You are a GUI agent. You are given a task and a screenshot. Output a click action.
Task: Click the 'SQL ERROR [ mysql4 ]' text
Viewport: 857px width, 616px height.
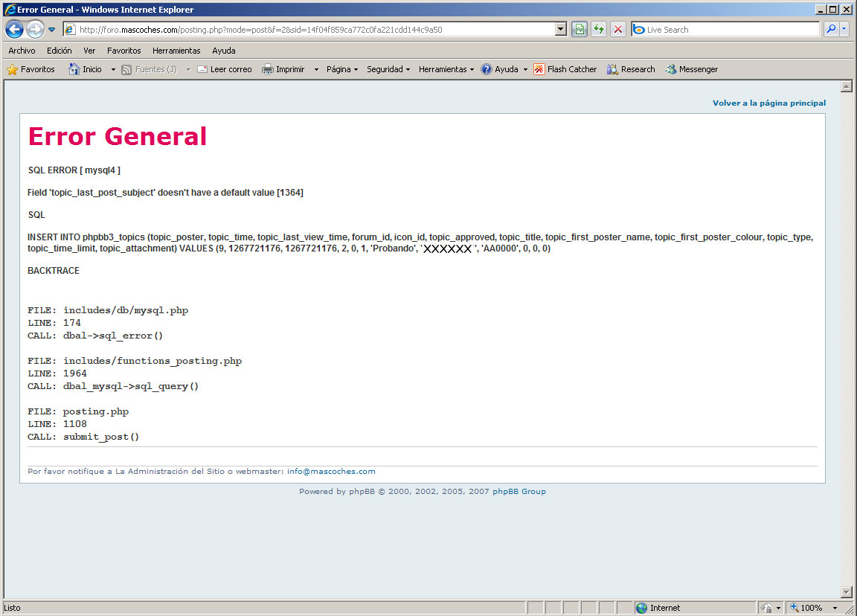(74, 170)
